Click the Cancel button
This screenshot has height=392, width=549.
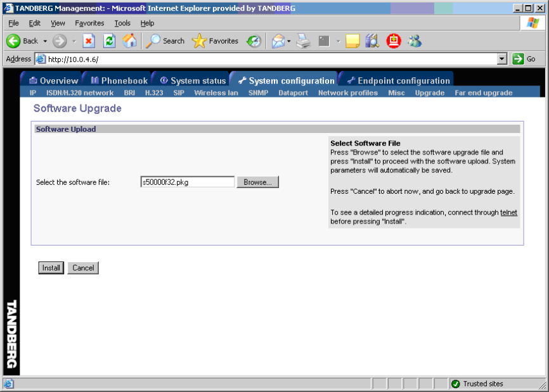83,268
